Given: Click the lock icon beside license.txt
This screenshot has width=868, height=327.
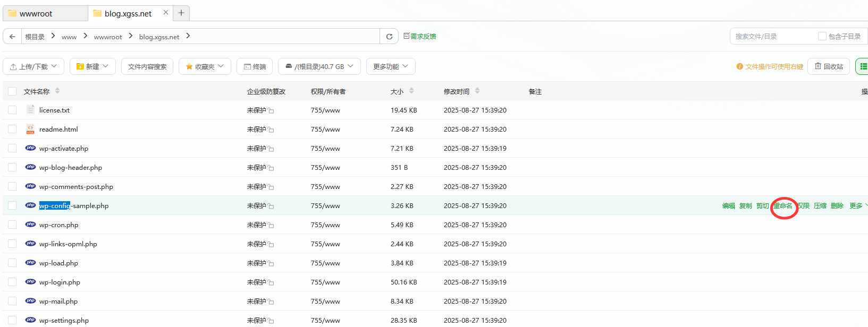Looking at the screenshot, I should pyautogui.click(x=271, y=110).
